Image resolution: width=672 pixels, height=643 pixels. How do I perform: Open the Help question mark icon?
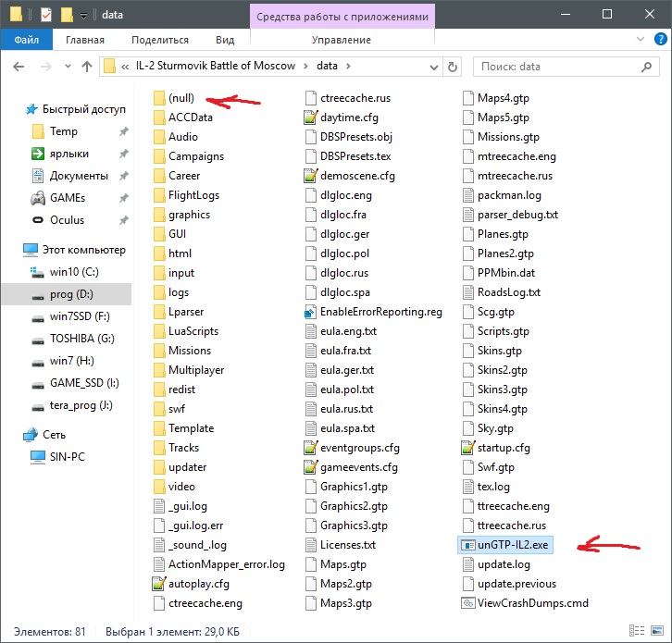click(660, 39)
